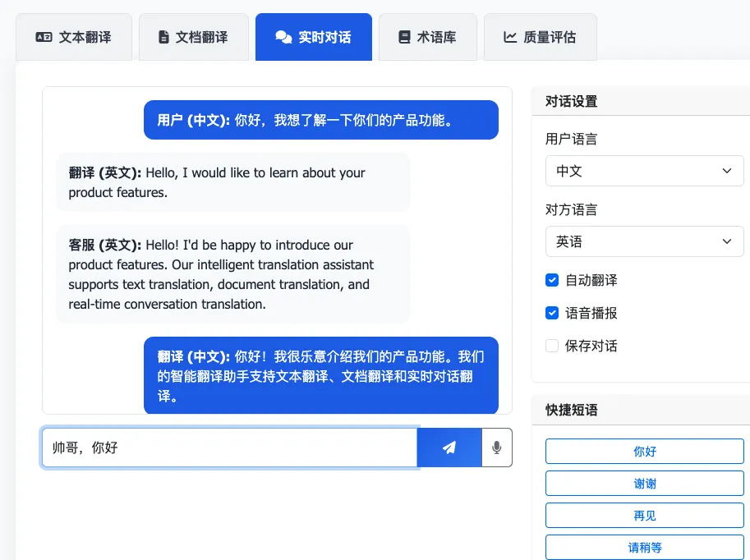Click the 术语库 tab book icon
The height and width of the screenshot is (560, 750).
coord(403,37)
